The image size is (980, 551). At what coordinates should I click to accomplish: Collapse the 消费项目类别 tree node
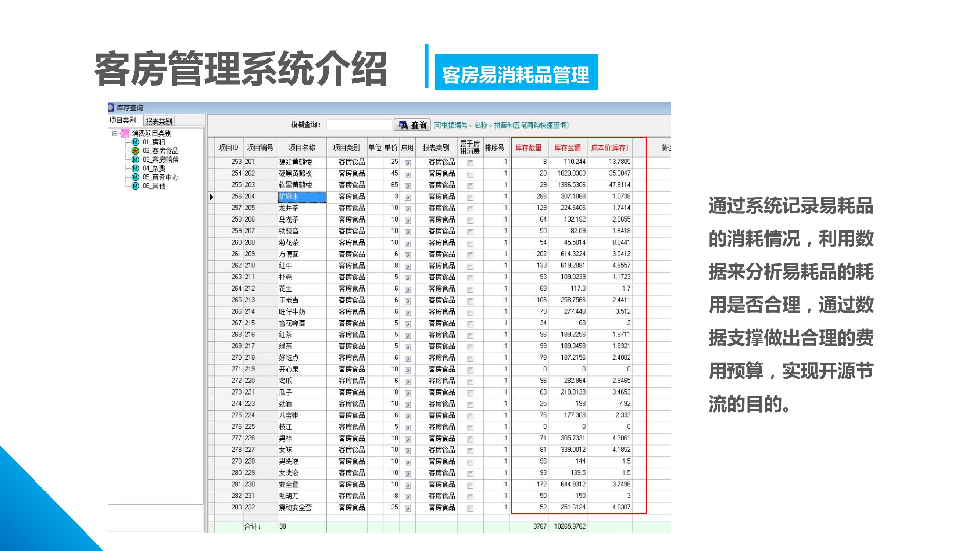115,133
